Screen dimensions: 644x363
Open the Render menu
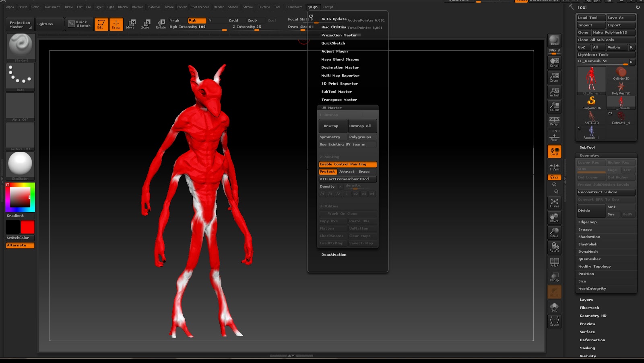coord(219,7)
